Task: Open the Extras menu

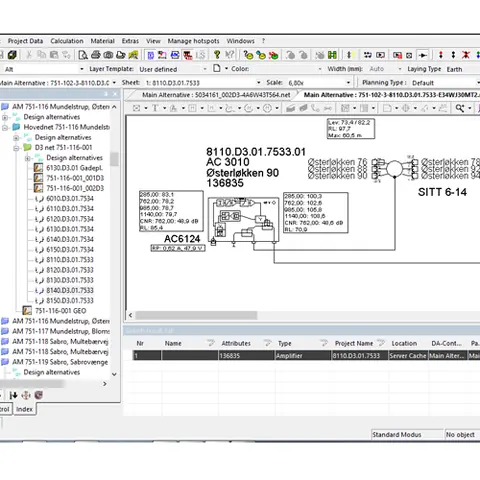Action: (130, 41)
